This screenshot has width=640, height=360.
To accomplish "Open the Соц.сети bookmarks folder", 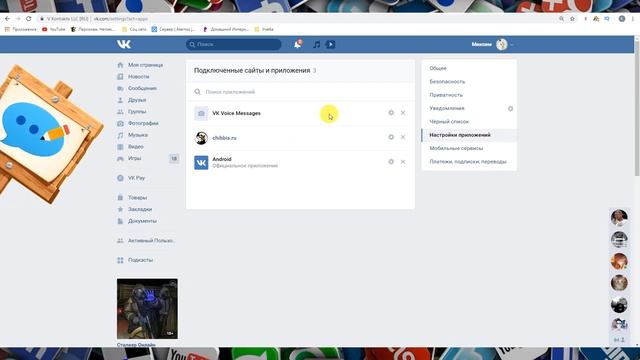I will tap(134, 29).
